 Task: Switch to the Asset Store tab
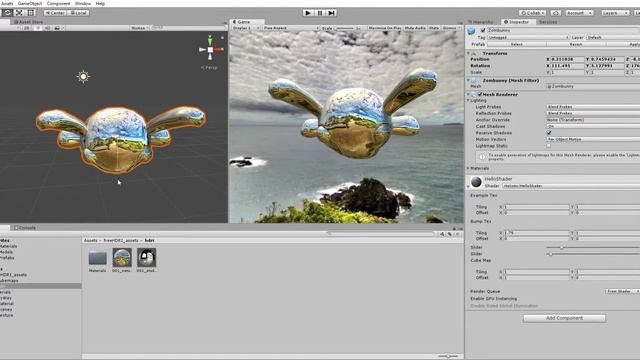tap(29, 22)
